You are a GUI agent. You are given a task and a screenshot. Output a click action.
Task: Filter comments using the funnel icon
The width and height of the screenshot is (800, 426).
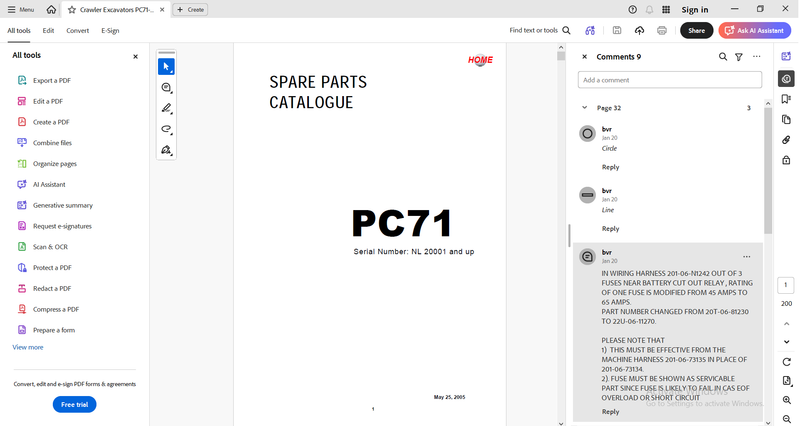coord(739,57)
